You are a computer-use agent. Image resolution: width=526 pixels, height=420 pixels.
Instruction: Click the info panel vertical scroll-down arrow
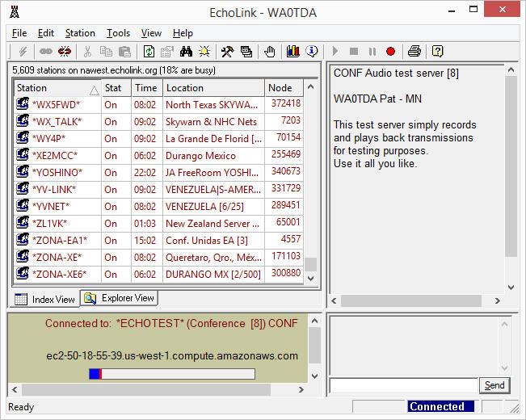point(511,288)
